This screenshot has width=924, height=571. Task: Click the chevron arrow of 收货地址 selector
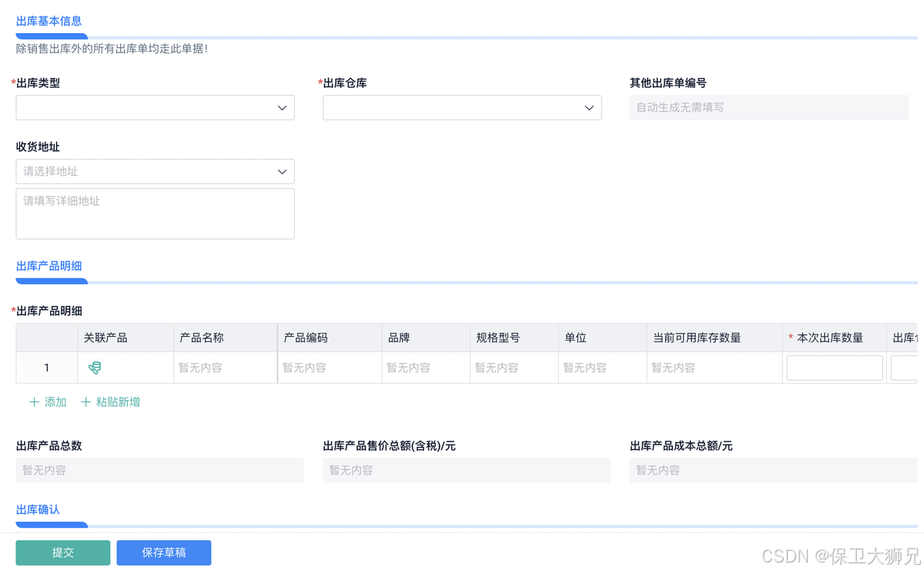pyautogui.click(x=282, y=172)
